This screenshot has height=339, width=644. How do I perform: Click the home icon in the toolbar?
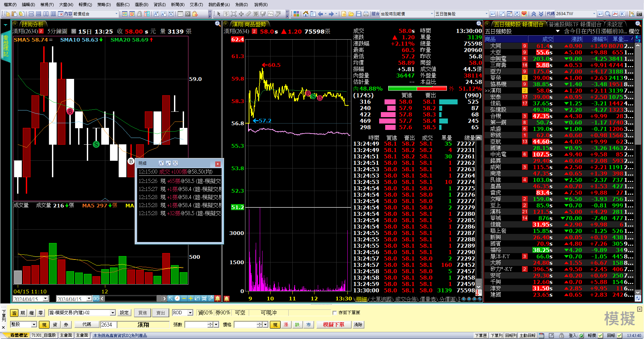[x=305, y=14]
